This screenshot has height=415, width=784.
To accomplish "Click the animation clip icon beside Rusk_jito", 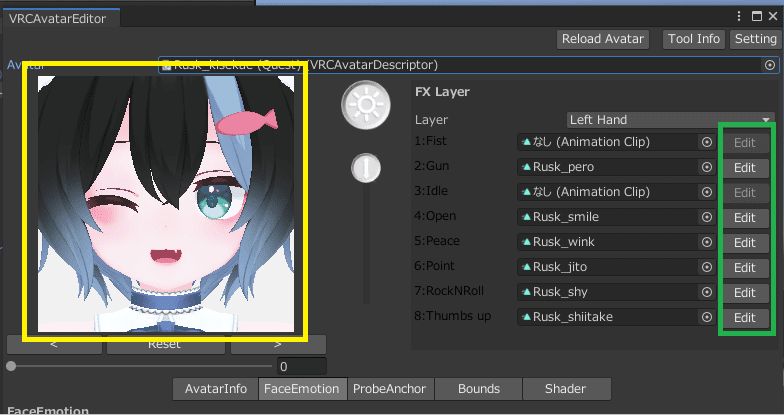I will point(526,267).
